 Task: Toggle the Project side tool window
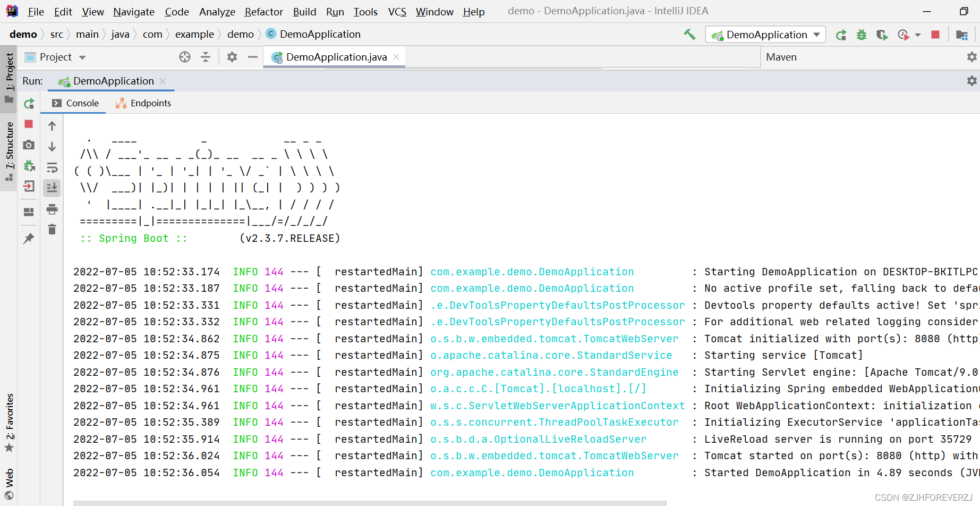click(9, 78)
